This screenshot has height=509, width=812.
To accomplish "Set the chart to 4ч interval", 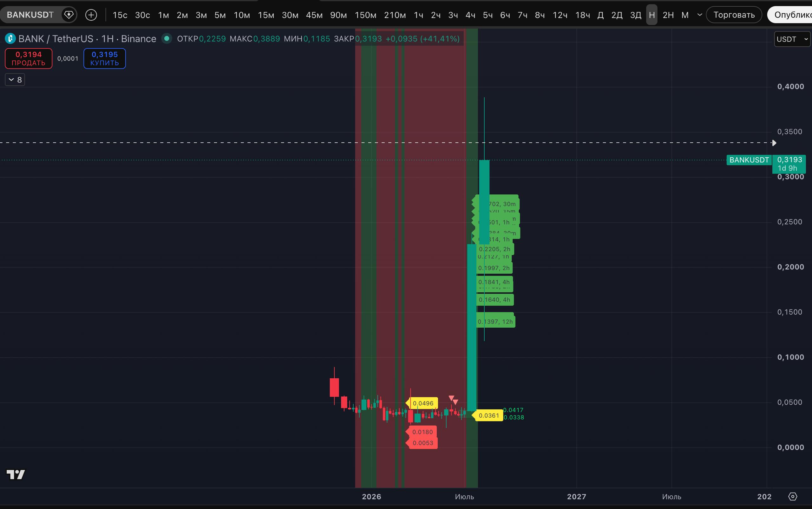I will pyautogui.click(x=470, y=15).
